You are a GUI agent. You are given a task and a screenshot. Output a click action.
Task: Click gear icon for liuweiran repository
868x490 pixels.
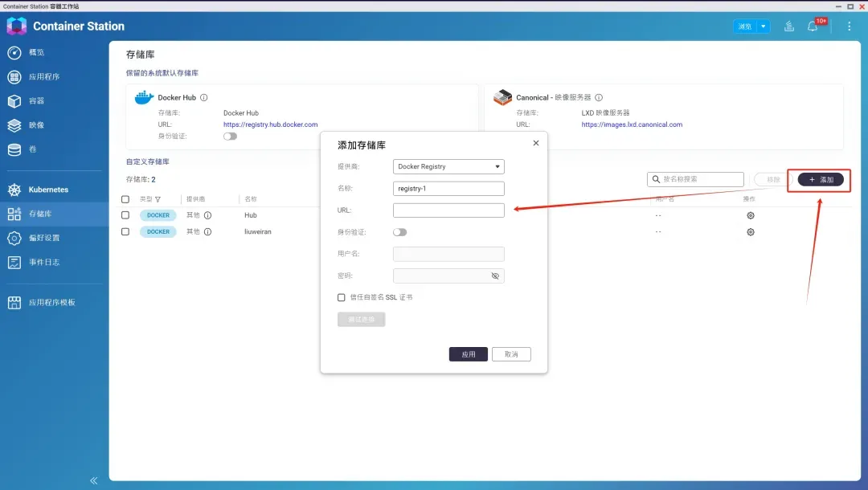(750, 232)
